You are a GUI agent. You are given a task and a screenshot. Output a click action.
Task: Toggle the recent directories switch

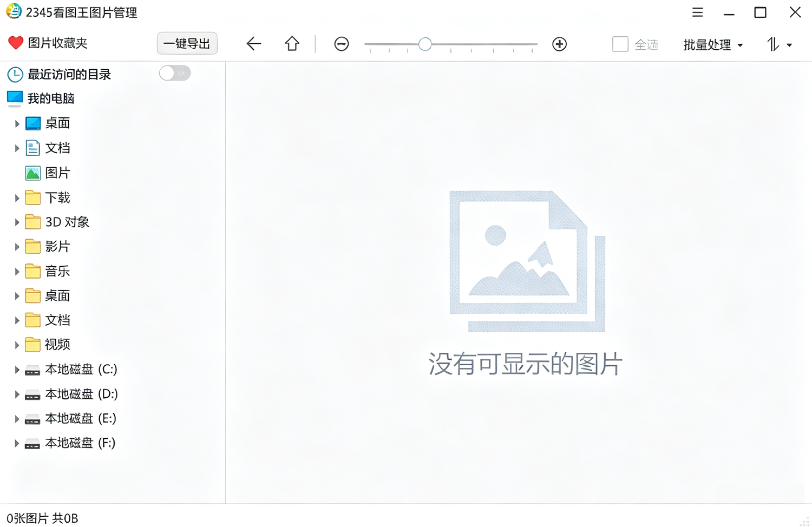click(x=175, y=73)
